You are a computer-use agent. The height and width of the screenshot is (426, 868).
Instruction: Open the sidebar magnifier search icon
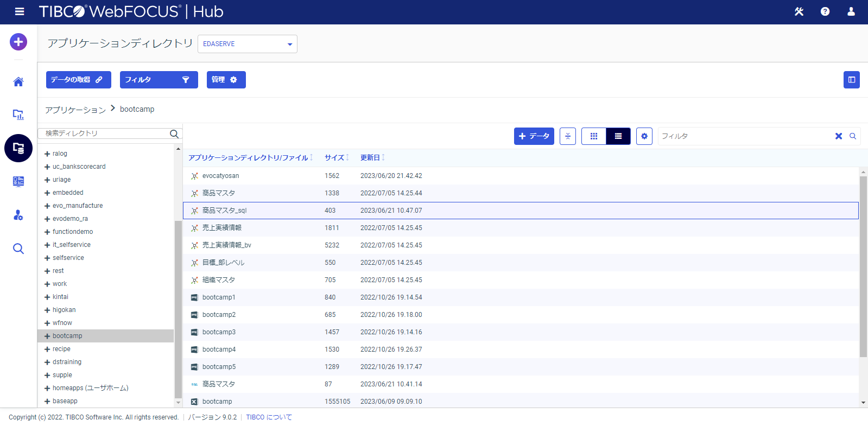(x=18, y=249)
